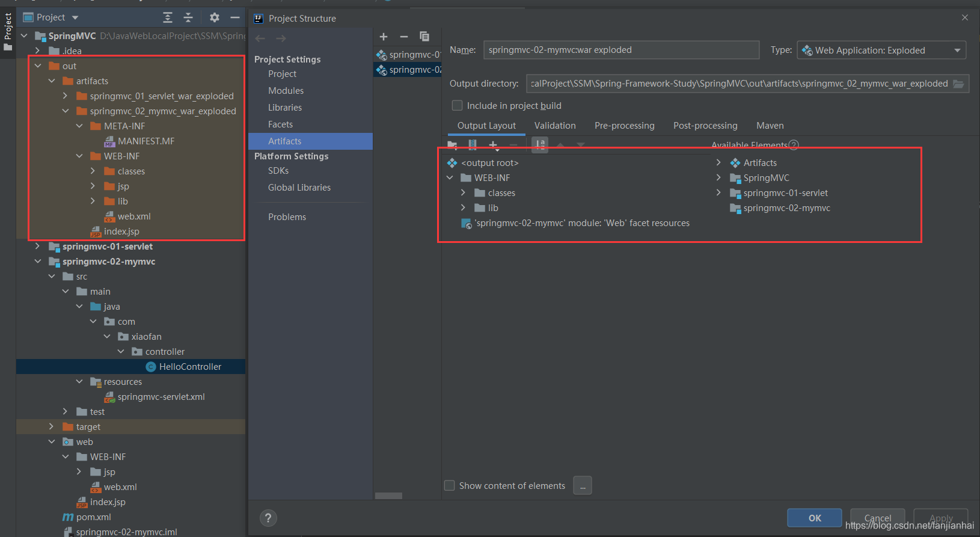Open Available Elements help icon
980x537 pixels.
click(x=794, y=145)
